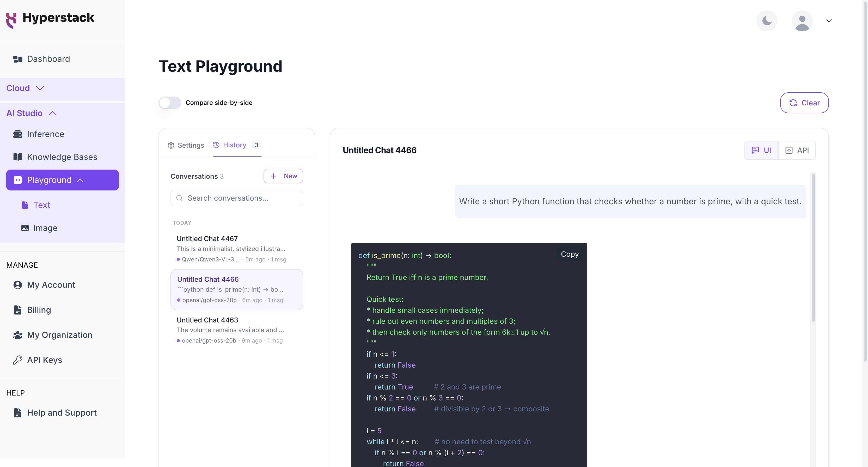Click the Dashboard sidebar icon
The width and height of the screenshot is (868, 467).
17,59
